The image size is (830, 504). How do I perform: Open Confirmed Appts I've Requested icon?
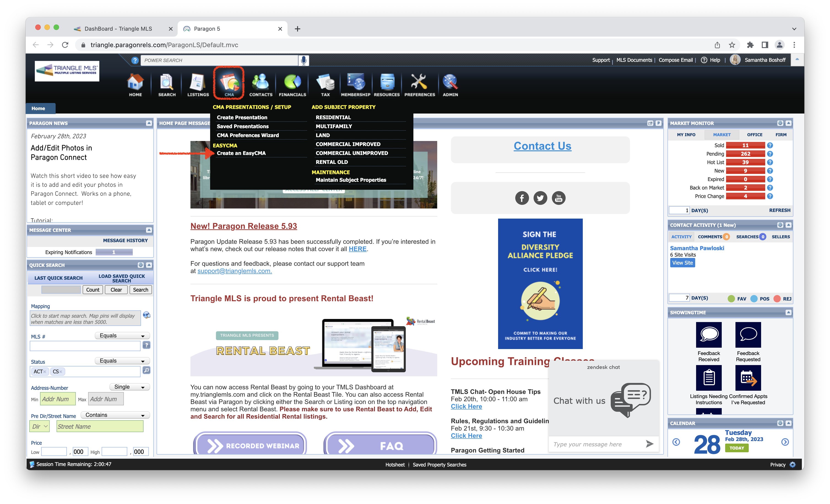click(x=748, y=378)
